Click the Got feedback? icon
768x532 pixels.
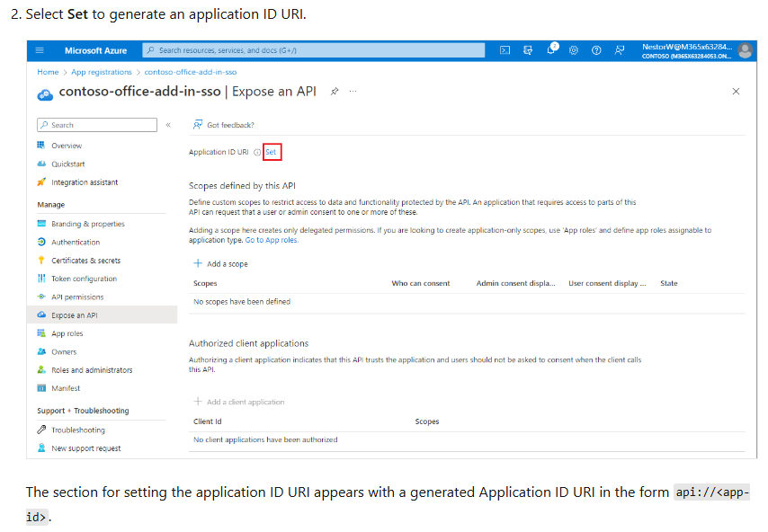tap(197, 125)
